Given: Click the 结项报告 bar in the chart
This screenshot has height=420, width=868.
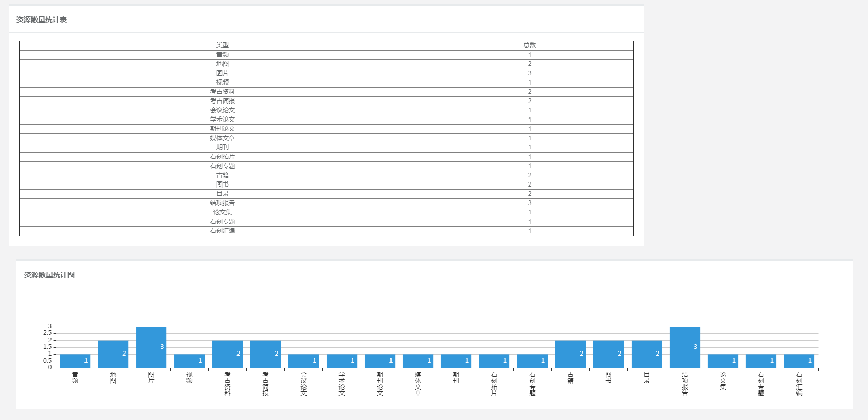Looking at the screenshot, I should click(x=685, y=347).
